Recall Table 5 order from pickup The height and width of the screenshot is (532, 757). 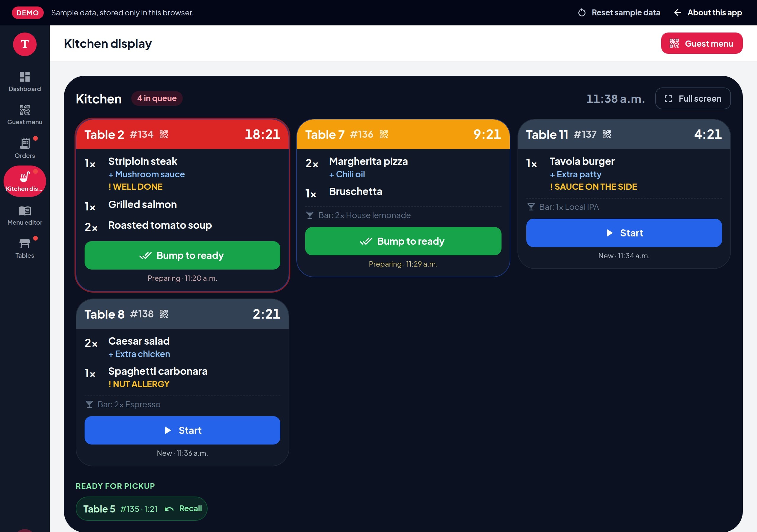pyautogui.click(x=183, y=509)
